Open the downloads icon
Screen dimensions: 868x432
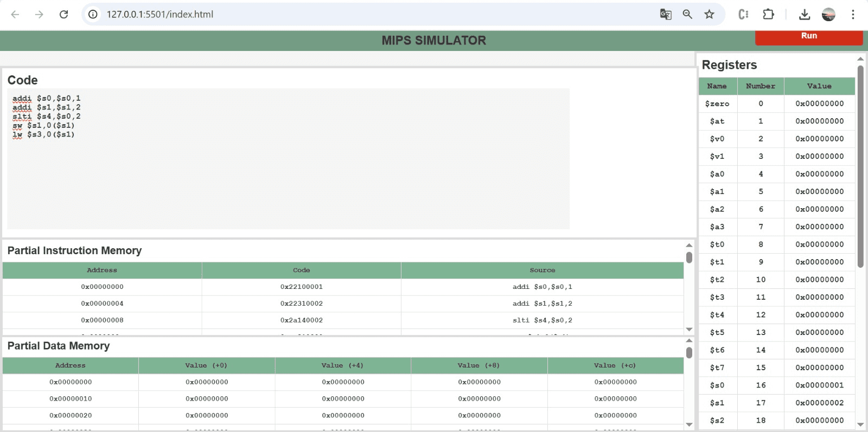(x=805, y=15)
